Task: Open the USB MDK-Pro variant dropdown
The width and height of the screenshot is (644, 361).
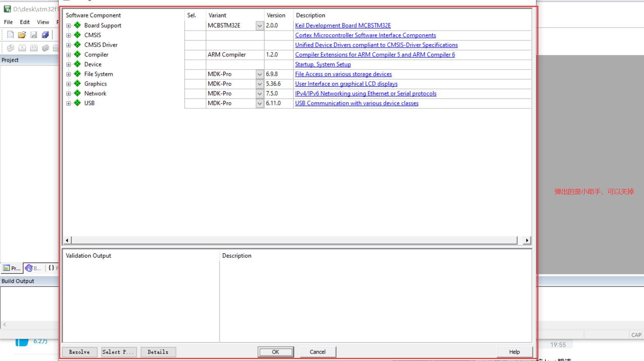Action: coord(260,103)
